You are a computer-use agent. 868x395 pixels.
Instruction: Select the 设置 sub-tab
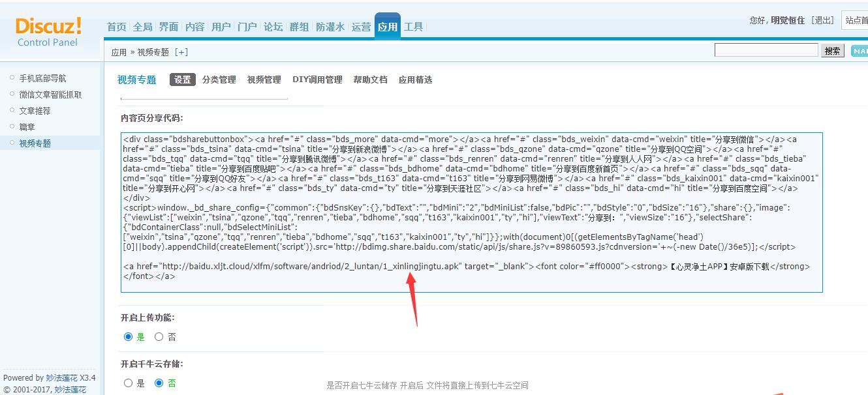[183, 80]
